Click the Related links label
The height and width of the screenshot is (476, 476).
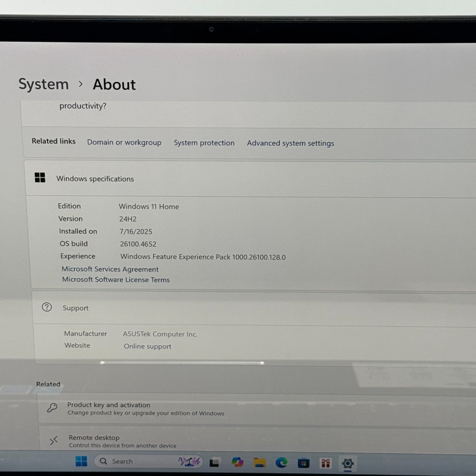(x=54, y=141)
